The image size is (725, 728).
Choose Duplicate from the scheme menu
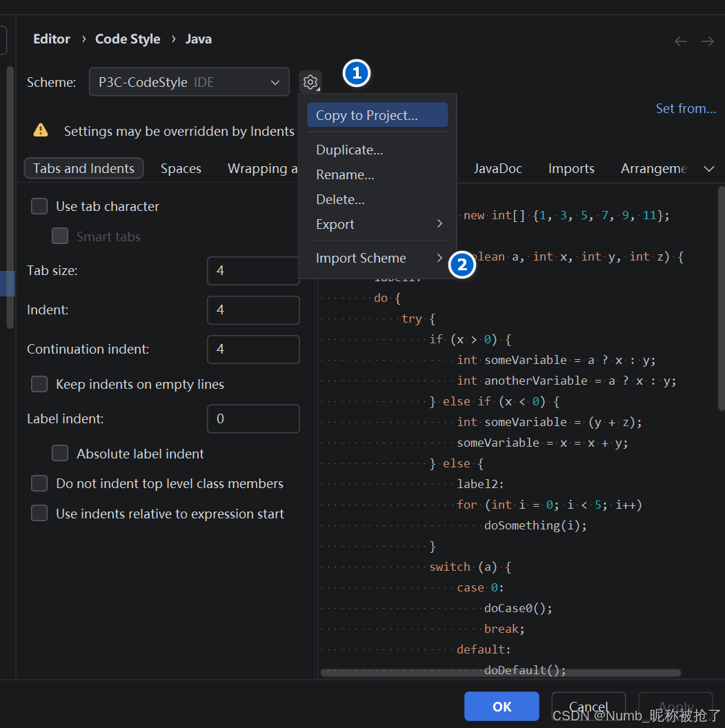tap(377, 150)
